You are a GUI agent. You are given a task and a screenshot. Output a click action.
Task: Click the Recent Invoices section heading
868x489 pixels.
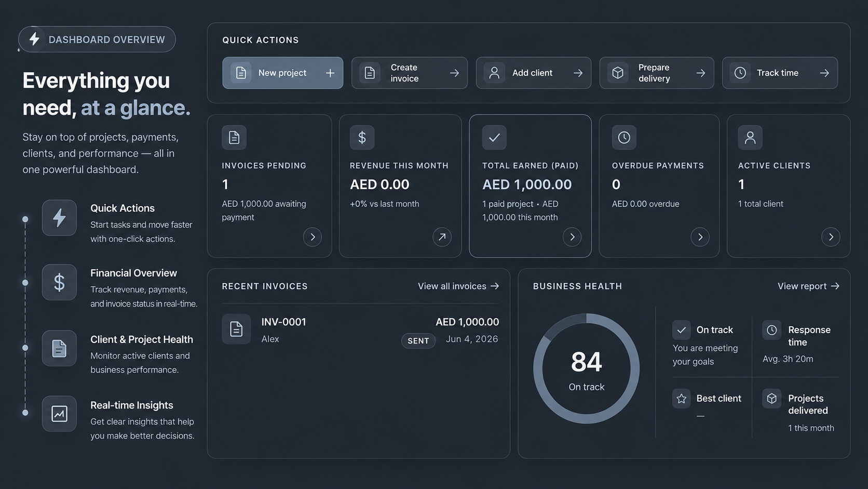pyautogui.click(x=265, y=286)
